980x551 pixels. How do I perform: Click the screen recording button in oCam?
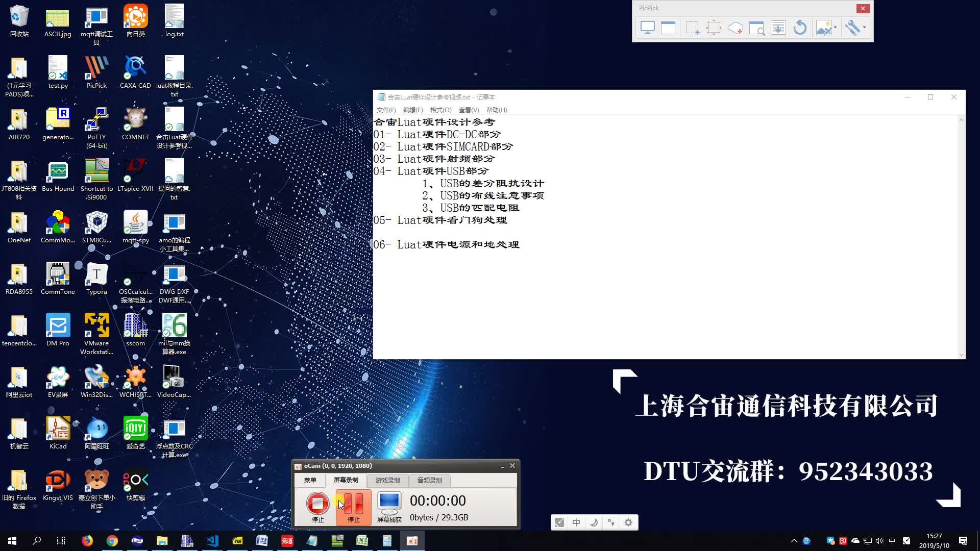[346, 480]
